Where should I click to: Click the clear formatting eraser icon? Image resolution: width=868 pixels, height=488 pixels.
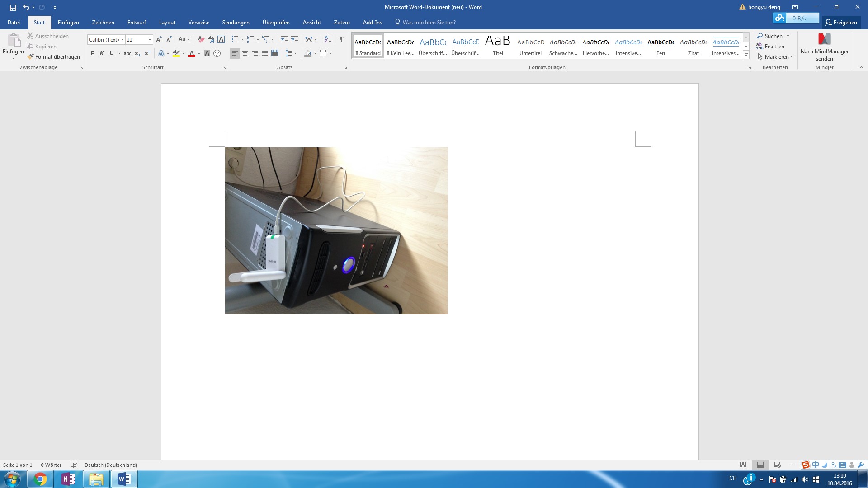(201, 40)
